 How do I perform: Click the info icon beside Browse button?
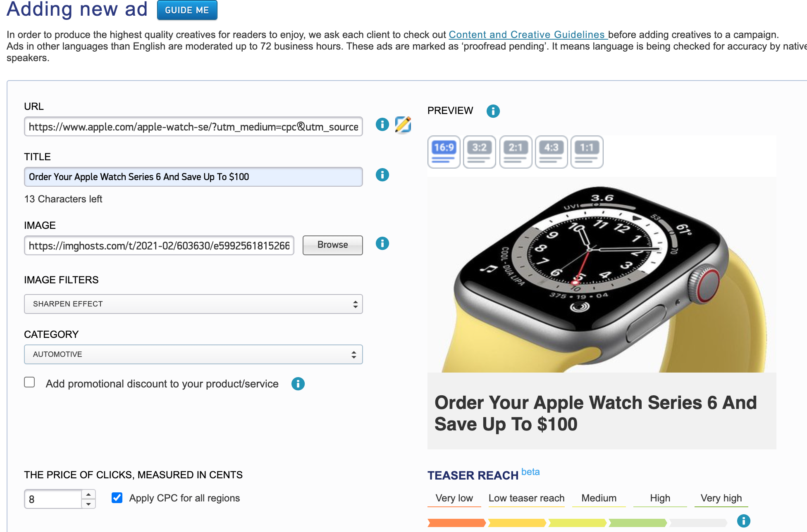click(382, 243)
